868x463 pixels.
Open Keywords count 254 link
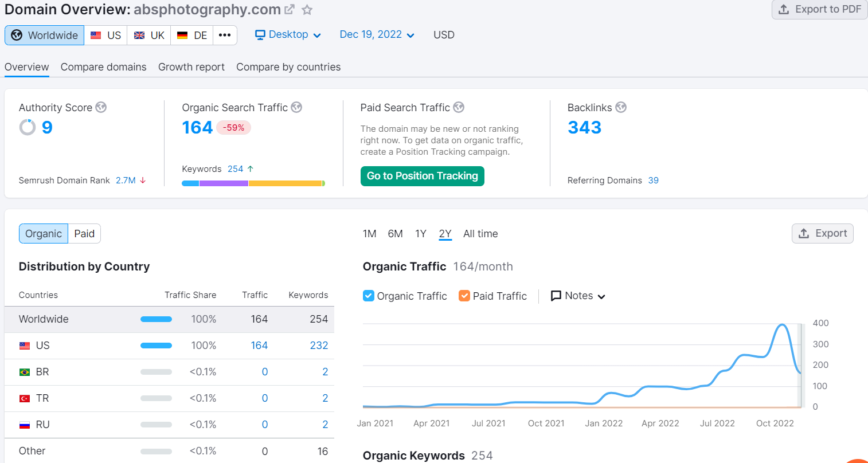pyautogui.click(x=236, y=168)
